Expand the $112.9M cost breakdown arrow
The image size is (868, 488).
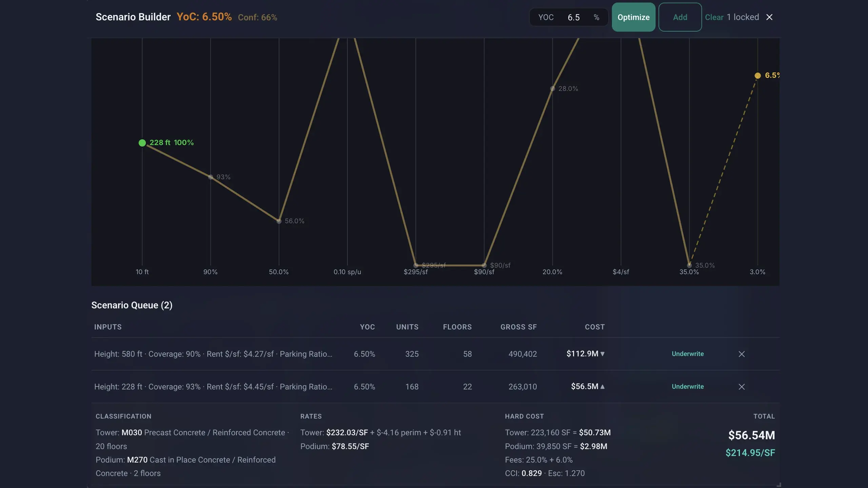point(603,354)
